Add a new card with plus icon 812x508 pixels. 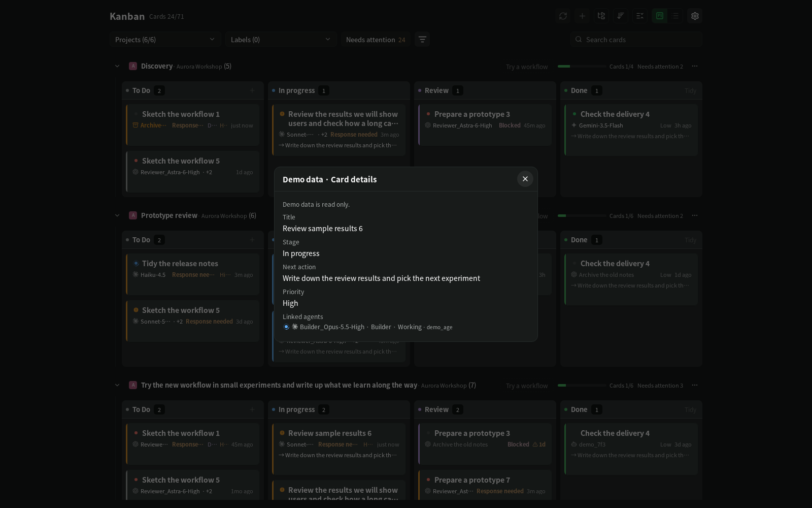(x=582, y=16)
